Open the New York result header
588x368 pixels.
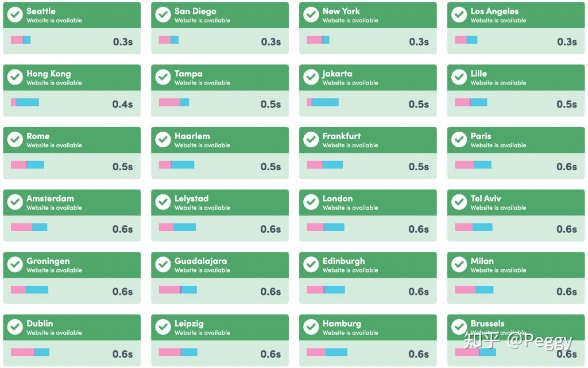click(x=367, y=15)
